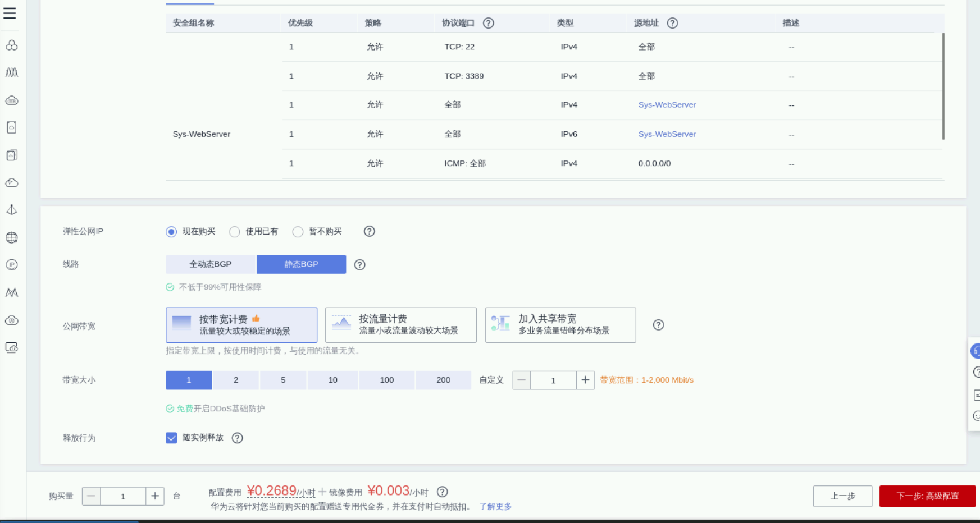Click the triple-arches wave icon in sidebar
980x523 pixels.
[12, 72]
